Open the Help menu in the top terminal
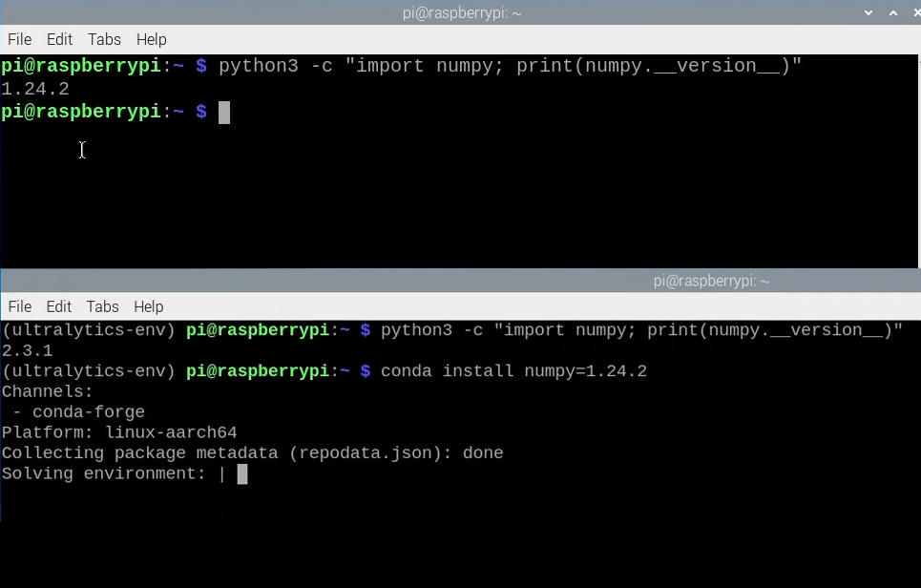Image resolution: width=921 pixels, height=588 pixels. [x=151, y=39]
